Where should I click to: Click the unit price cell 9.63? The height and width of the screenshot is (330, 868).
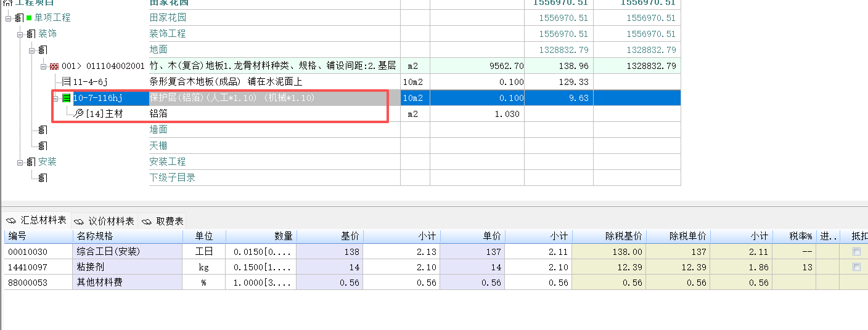559,98
